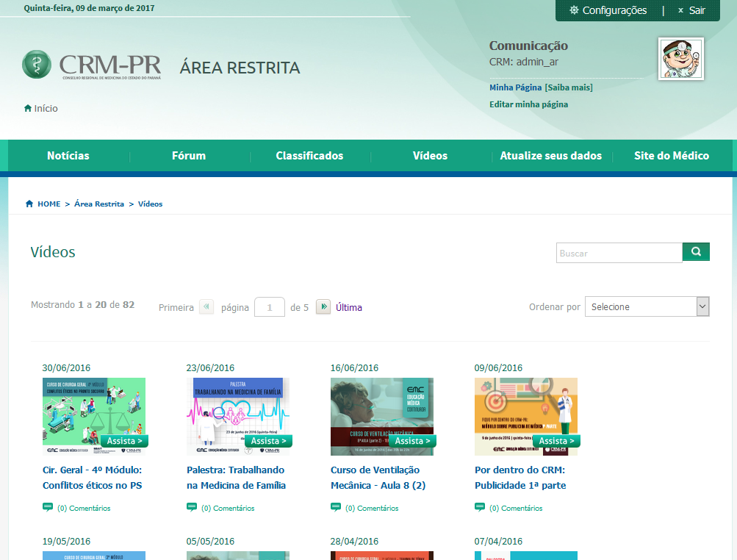Click the date 28/04/2016
Image resolution: width=737 pixels, height=560 pixels.
tap(354, 541)
